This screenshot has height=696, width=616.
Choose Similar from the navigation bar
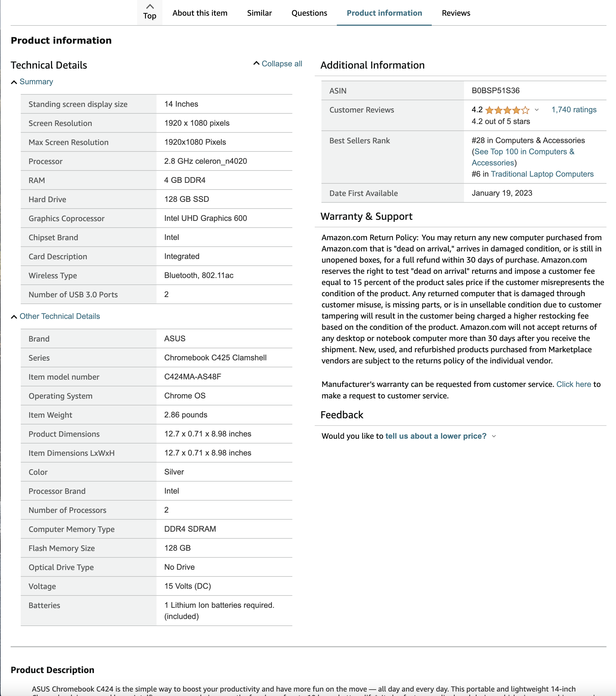click(259, 13)
